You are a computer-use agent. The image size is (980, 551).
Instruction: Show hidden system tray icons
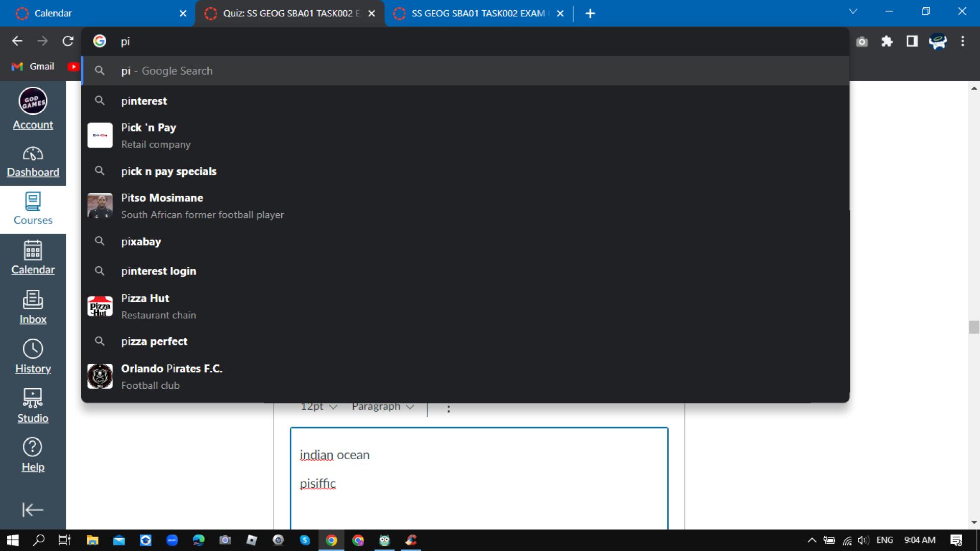tap(812, 540)
